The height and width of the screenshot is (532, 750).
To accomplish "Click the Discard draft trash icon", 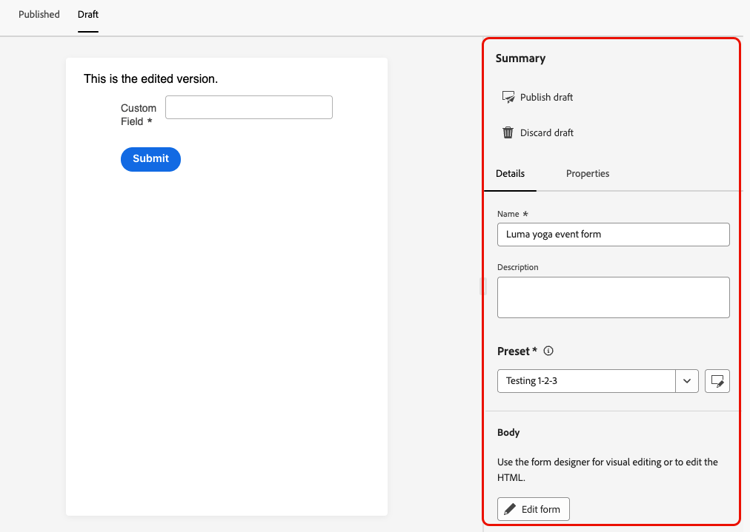I will (x=508, y=133).
